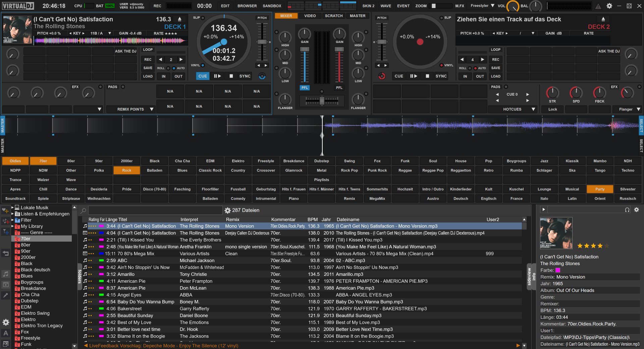Enable right PFL headphone cue
This screenshot has width=644, height=349.
[339, 88]
